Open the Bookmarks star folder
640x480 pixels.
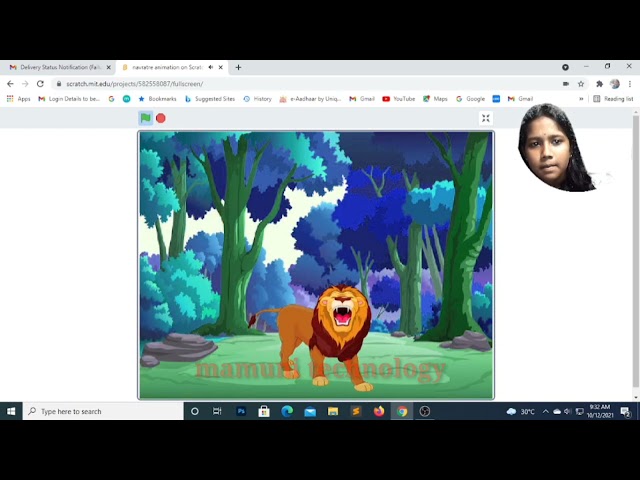tap(158, 99)
